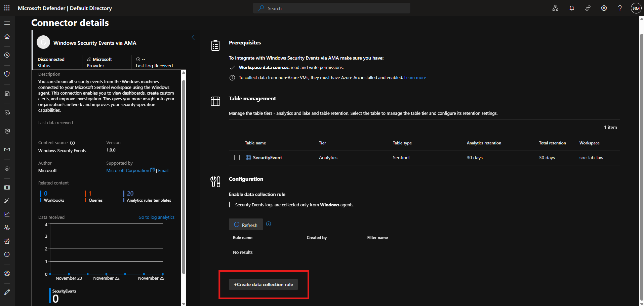Click the Filter name column header
The image size is (644, 306).
[377, 238]
